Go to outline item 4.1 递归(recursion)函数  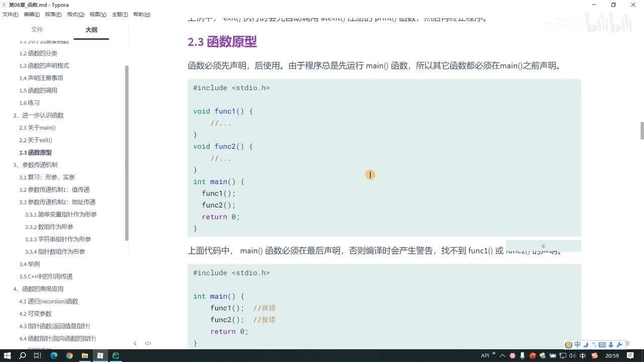click(x=49, y=301)
